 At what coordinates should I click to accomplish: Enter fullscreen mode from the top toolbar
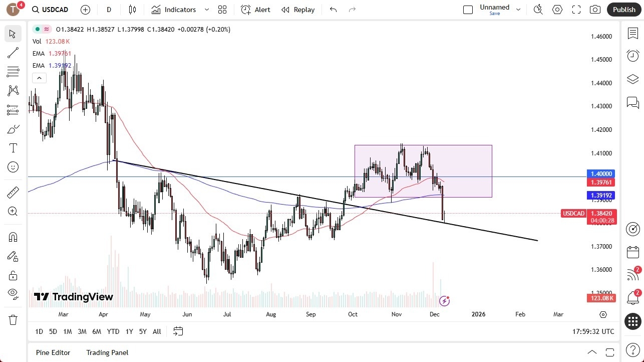[x=576, y=10]
